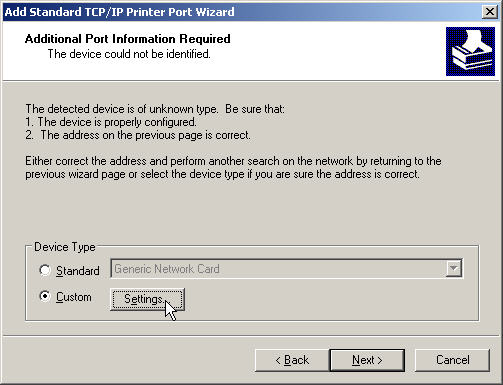Click the "Standard" option label text
503x385 pixels.
[78, 271]
